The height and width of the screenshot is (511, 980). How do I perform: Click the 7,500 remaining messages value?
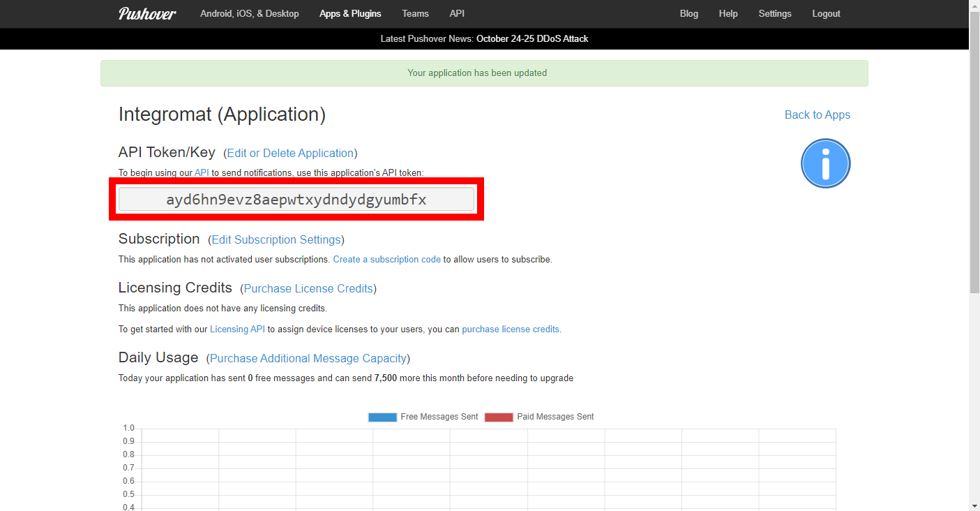(386, 378)
